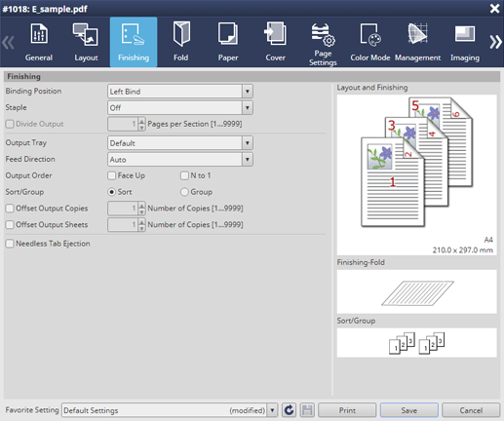Click the Cancel button
Viewport: 504px width, 421px height.
(471, 410)
